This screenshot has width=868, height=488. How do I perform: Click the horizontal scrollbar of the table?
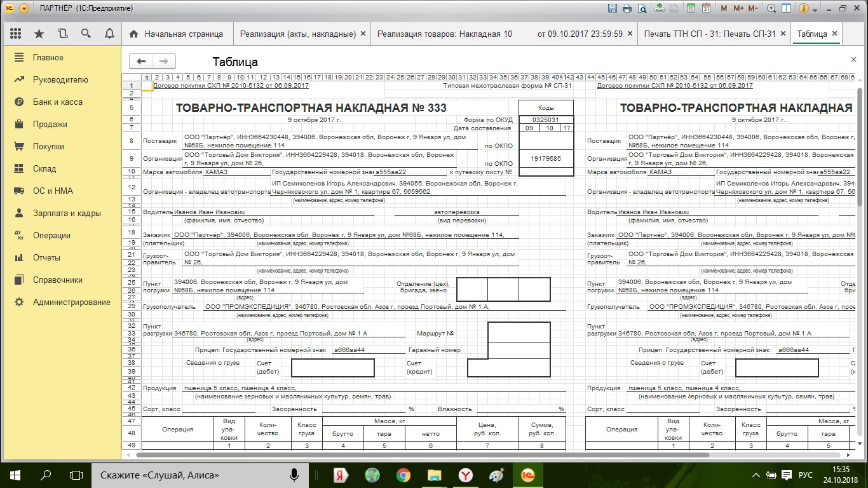click(x=423, y=455)
